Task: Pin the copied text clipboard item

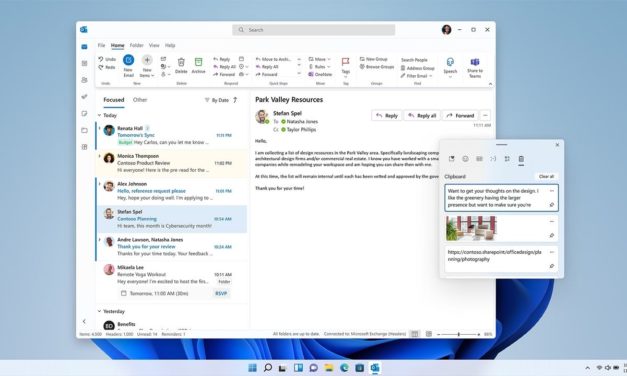Action: pos(552,205)
